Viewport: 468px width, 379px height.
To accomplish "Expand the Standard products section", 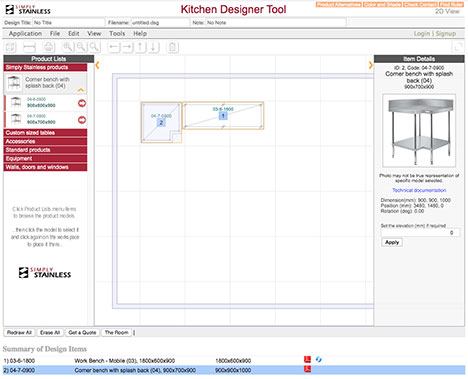I will (x=45, y=150).
